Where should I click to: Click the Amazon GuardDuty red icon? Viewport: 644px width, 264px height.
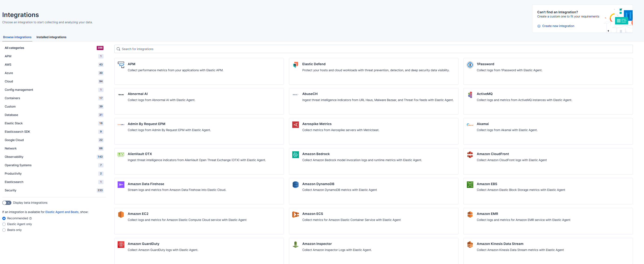coord(121,244)
